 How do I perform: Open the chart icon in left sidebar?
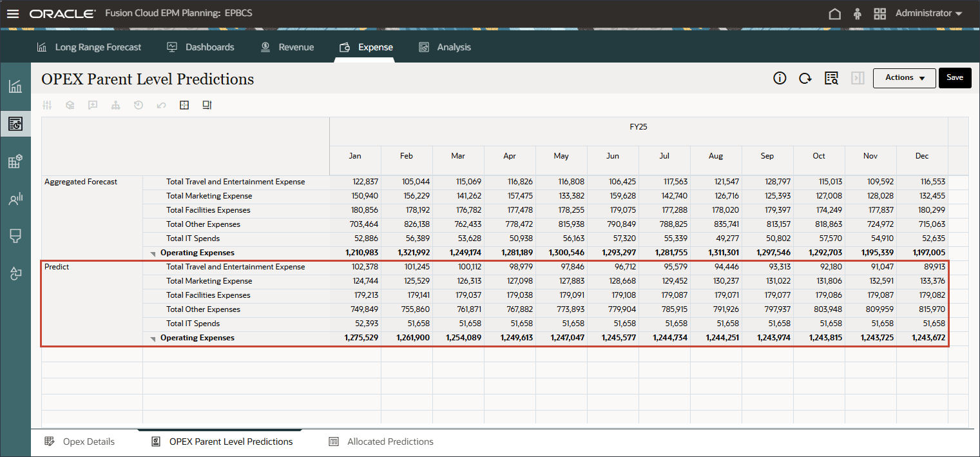(x=15, y=86)
